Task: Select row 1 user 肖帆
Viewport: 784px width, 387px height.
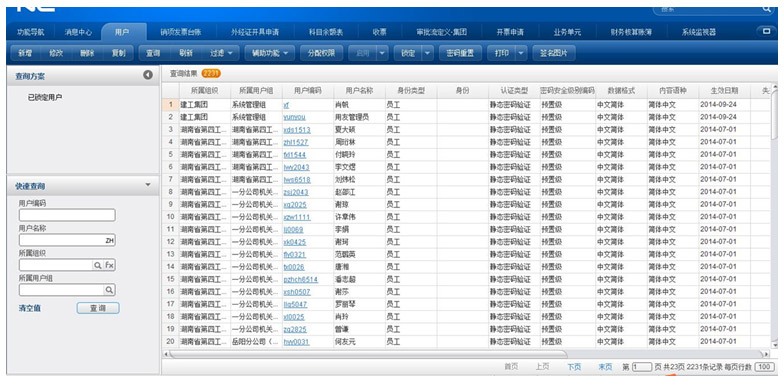Action: click(x=342, y=104)
